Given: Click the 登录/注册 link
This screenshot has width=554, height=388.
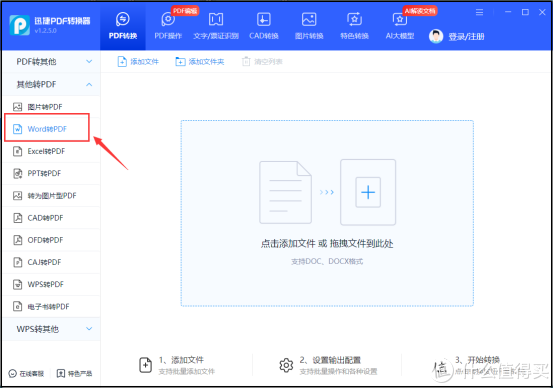Looking at the screenshot, I should pyautogui.click(x=466, y=36).
